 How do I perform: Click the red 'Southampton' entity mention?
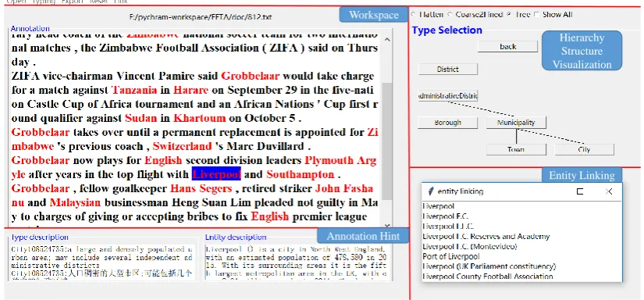301,175
